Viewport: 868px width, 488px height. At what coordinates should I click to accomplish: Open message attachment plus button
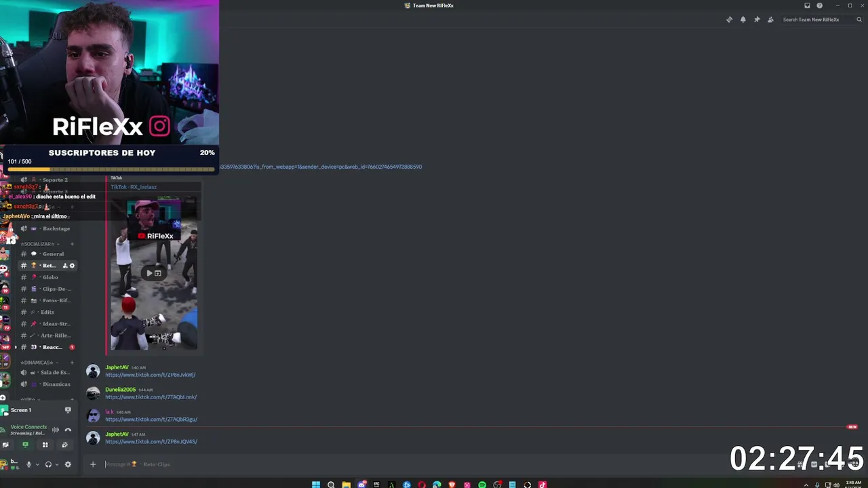[93, 464]
